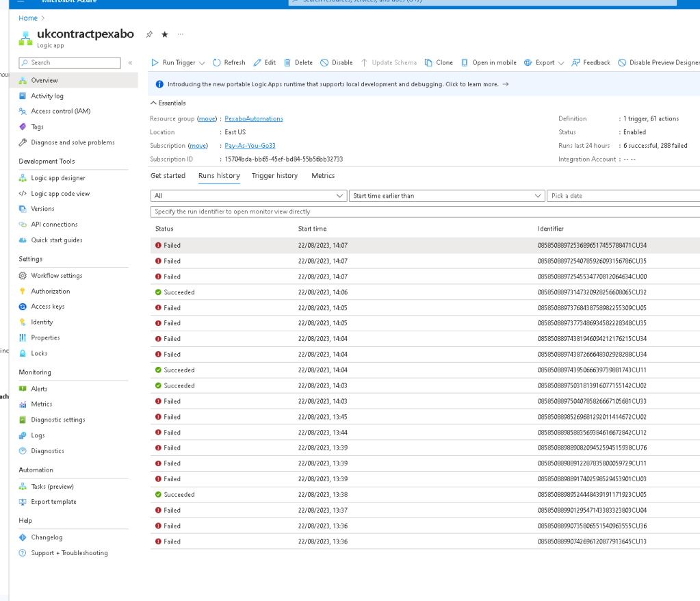Screen dimensions: 700x601
Task: Open Failed run at 13:37
Action: [x=425, y=511]
